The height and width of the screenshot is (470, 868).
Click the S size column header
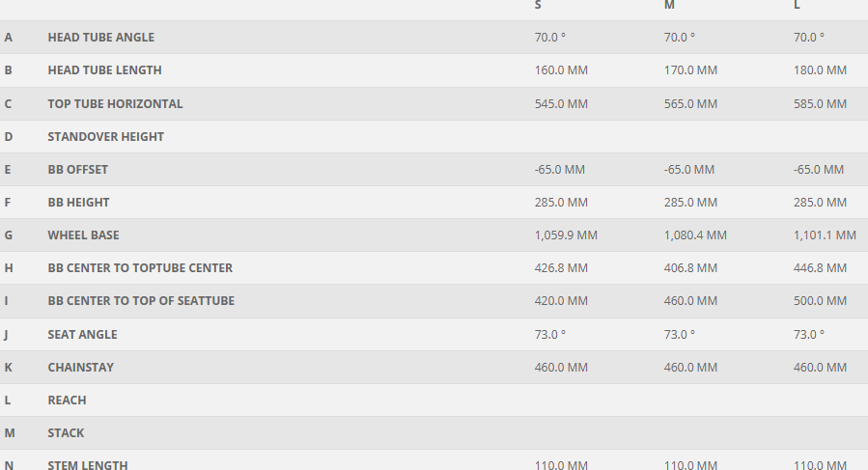(x=538, y=6)
